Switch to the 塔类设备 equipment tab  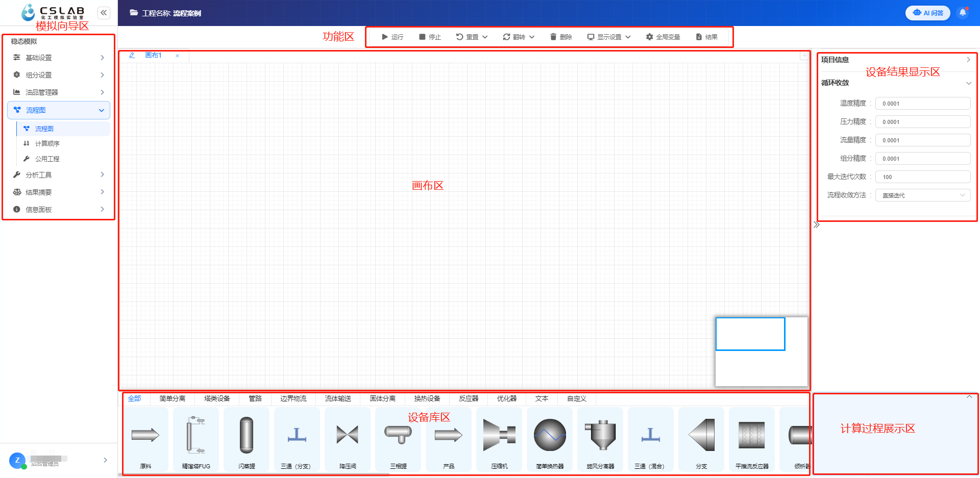(217, 398)
